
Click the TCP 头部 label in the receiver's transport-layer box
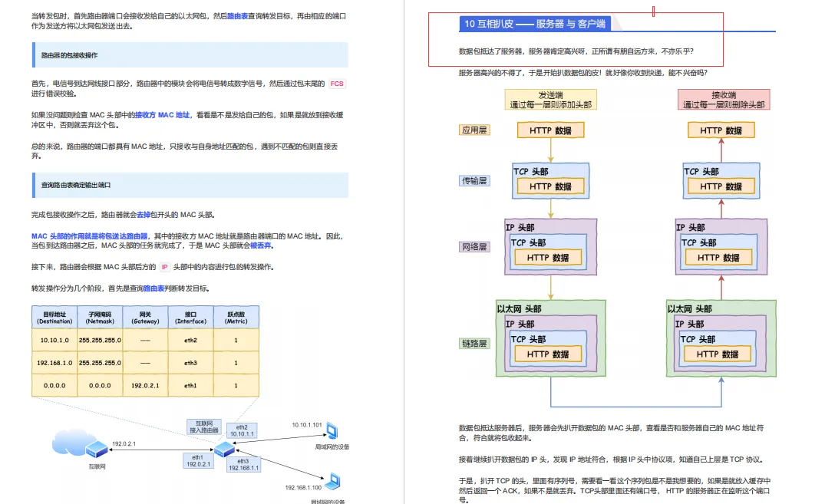point(701,172)
